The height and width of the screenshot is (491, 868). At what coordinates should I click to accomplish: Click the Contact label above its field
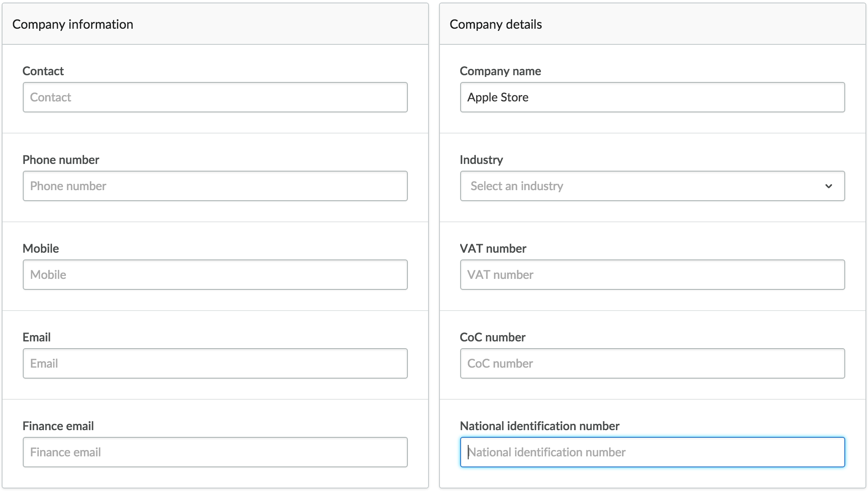coord(43,71)
